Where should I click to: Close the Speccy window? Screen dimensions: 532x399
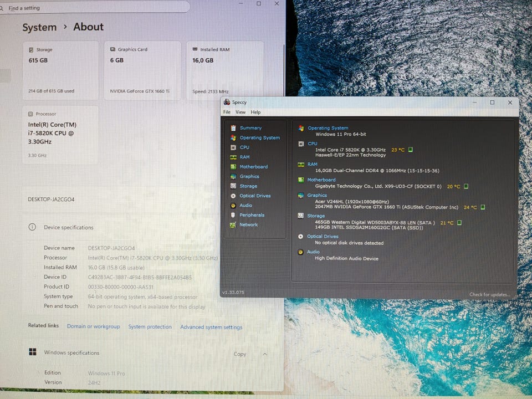point(510,103)
